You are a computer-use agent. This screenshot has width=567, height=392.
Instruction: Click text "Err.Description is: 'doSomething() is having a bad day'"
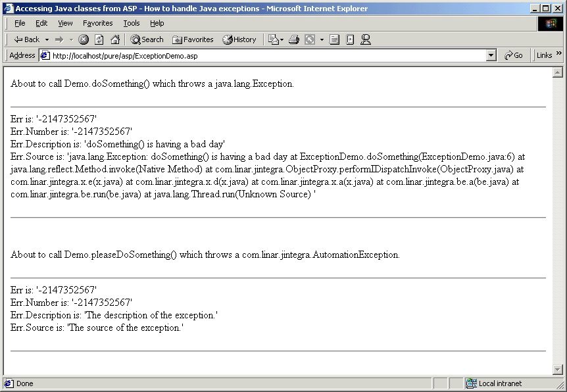click(x=118, y=144)
